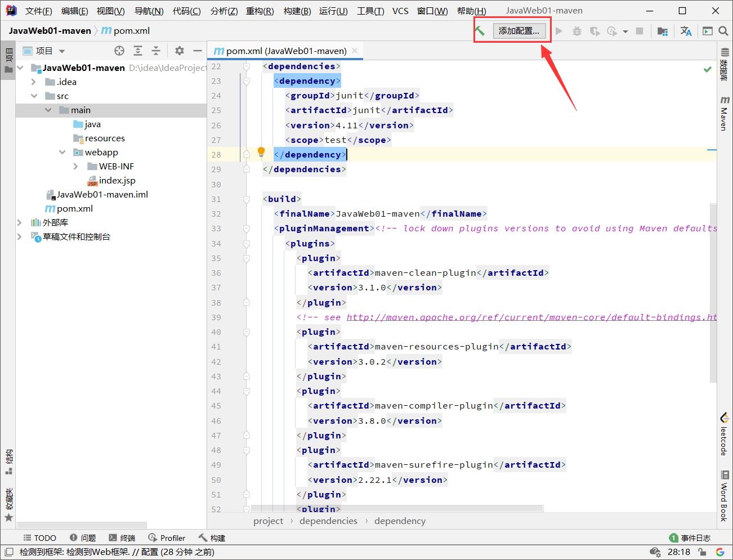733x560 pixels.
Task: Collapse the main folder
Action: (48, 110)
